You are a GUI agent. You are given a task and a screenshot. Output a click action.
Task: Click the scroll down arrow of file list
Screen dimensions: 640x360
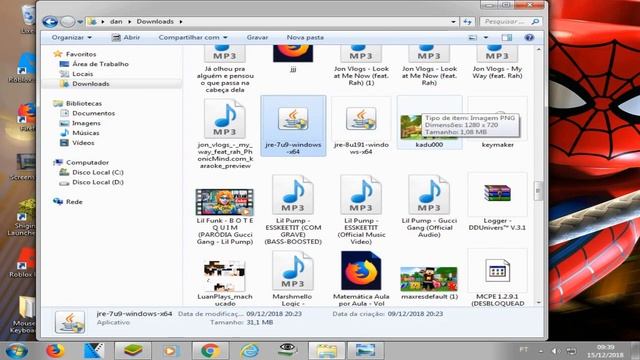point(538,302)
